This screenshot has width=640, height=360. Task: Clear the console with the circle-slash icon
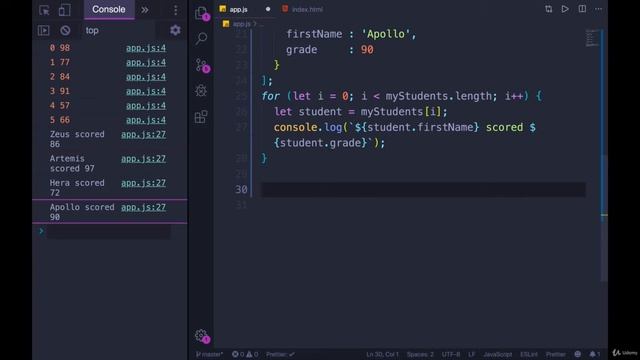(65, 31)
